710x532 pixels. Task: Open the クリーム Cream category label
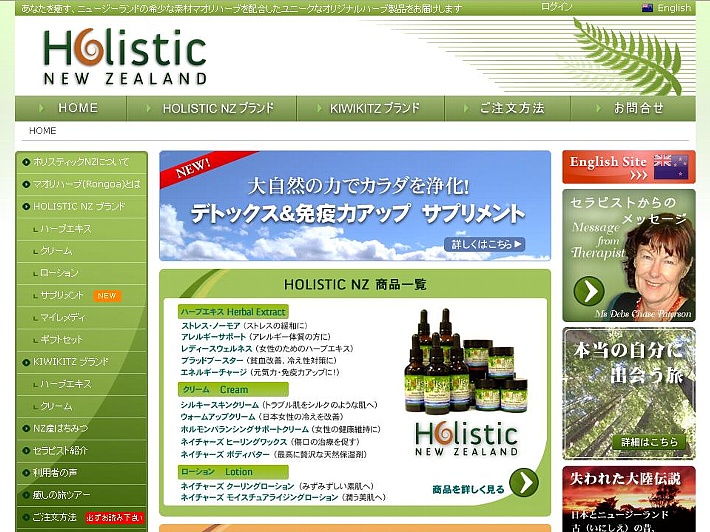point(233,389)
